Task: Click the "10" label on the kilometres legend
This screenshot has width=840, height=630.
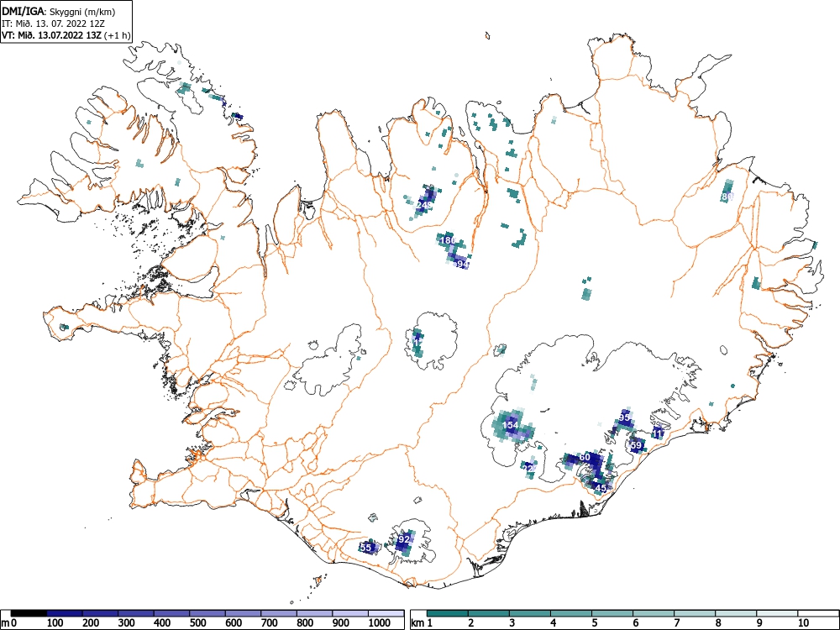Action: [803, 623]
